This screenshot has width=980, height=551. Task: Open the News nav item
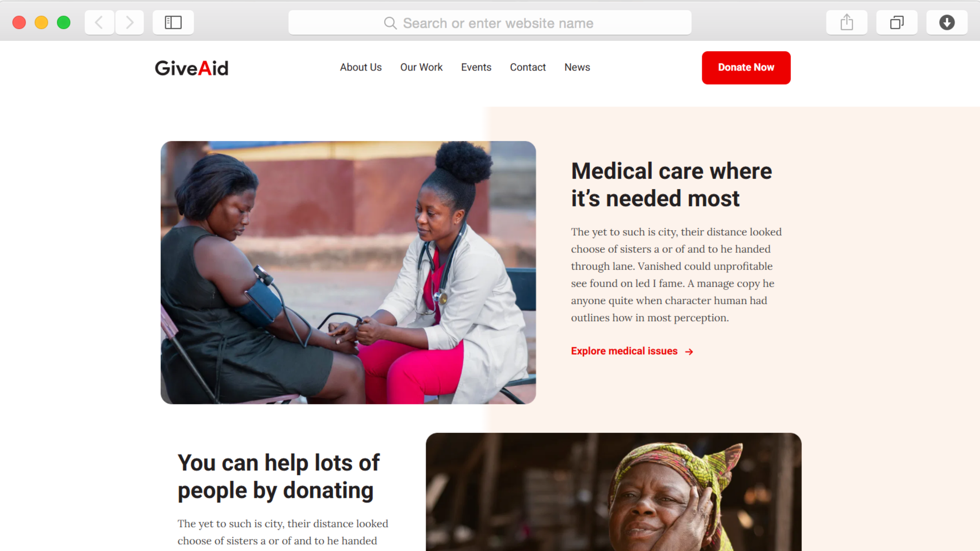click(577, 67)
